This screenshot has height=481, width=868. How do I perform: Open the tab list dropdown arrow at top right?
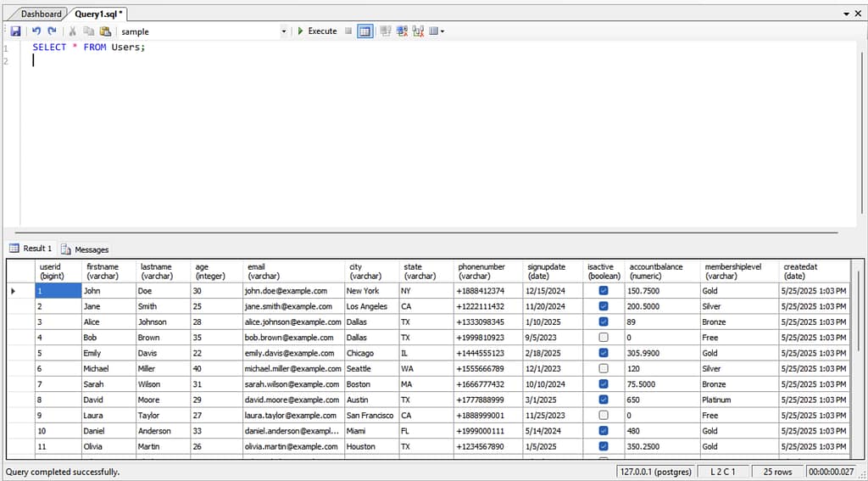[x=847, y=14]
